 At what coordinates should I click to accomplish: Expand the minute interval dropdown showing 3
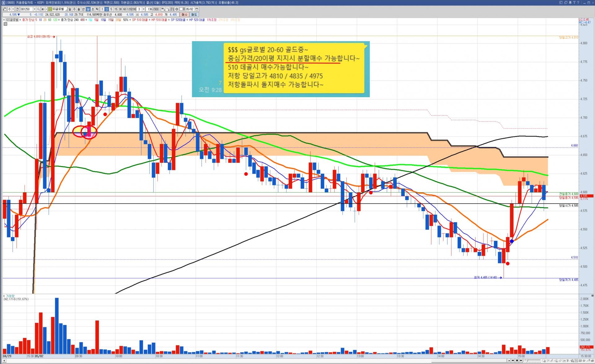[x=143, y=9]
